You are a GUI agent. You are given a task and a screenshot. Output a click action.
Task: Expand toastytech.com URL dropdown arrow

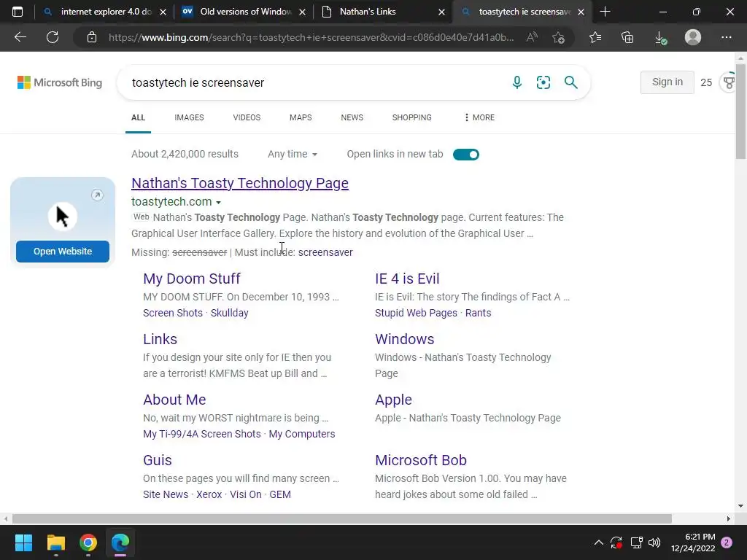coord(218,203)
